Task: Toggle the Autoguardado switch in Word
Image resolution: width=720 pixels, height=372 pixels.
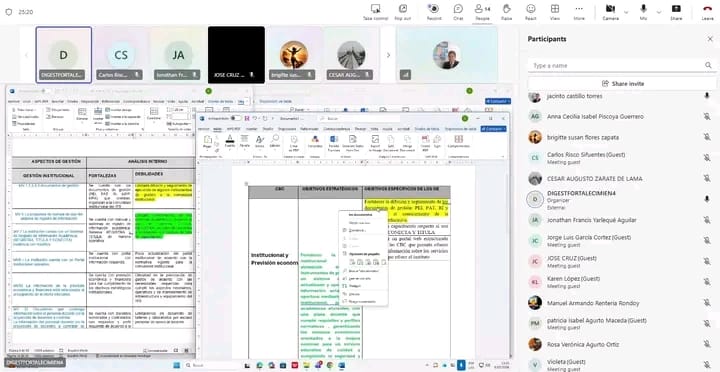Action: 236,118
